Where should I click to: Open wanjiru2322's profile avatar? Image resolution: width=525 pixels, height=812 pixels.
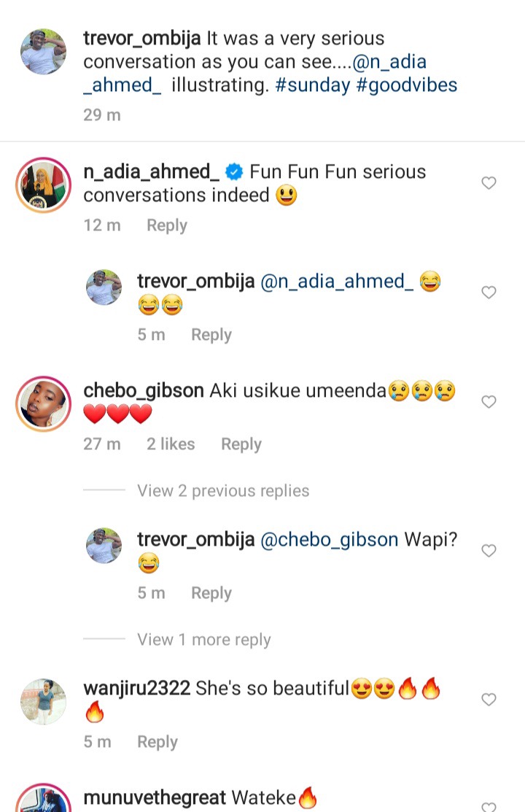click(x=44, y=701)
